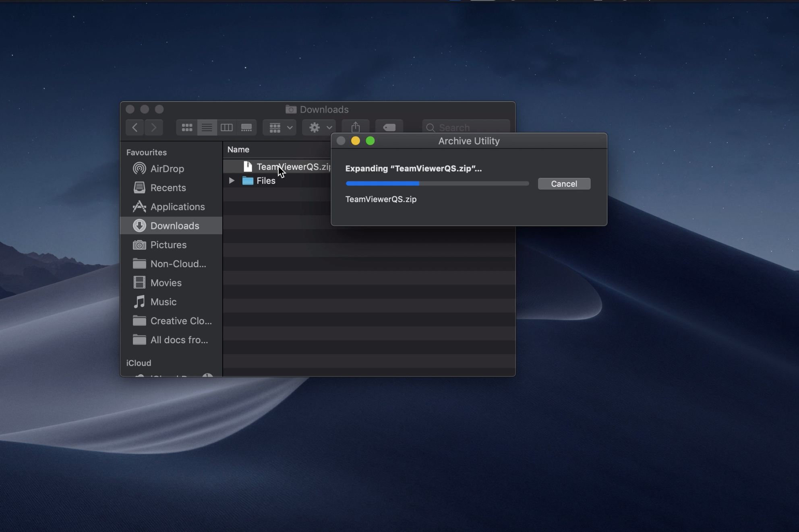The image size is (799, 532).
Task: Click the Edit Tags toolbar icon
Action: (x=389, y=127)
